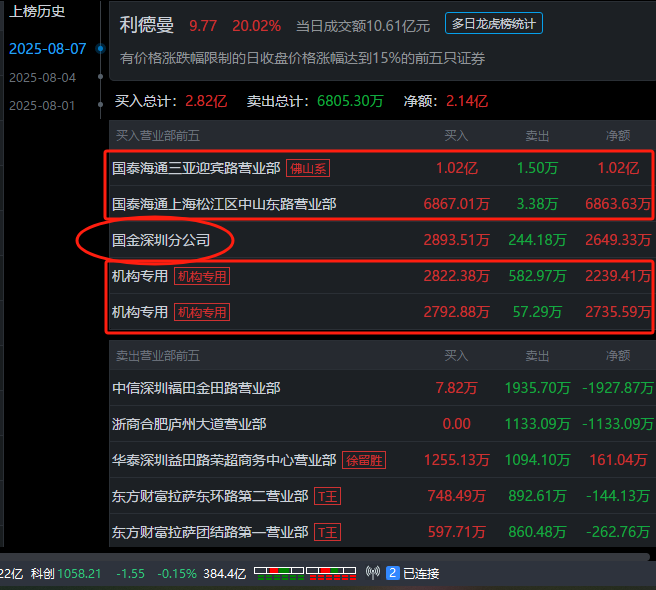The width and height of the screenshot is (656, 590).
Task: Click timeline dot beside 2025-08-01
Action: point(100,105)
